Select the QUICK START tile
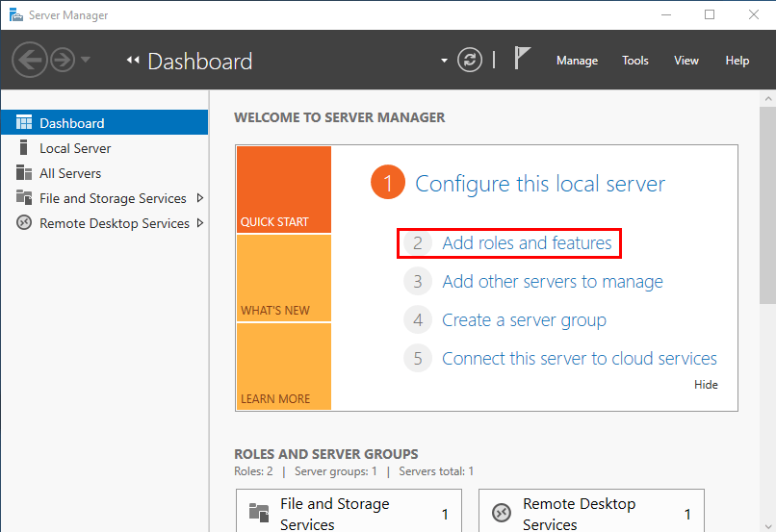 click(284, 190)
